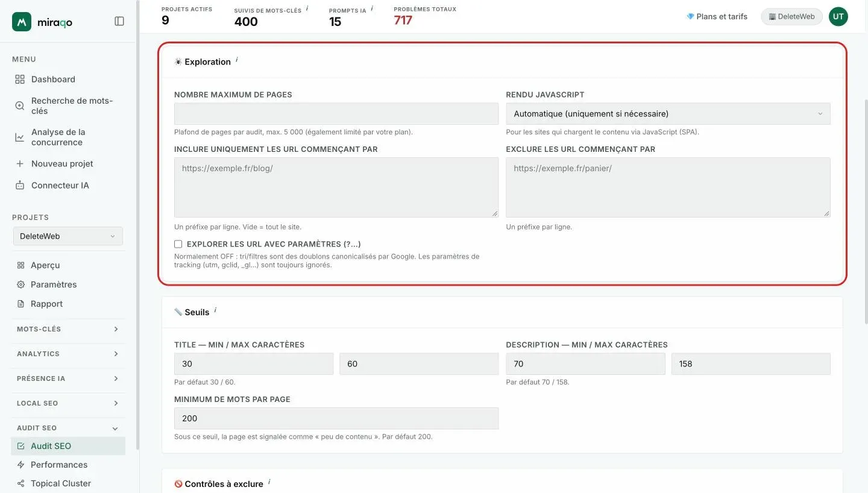This screenshot has width=868, height=493.
Task: Click the Performances lightning icon
Action: 21,465
